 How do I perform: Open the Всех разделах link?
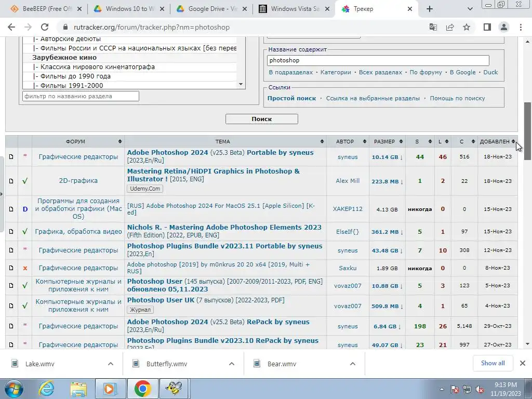pyautogui.click(x=380, y=72)
